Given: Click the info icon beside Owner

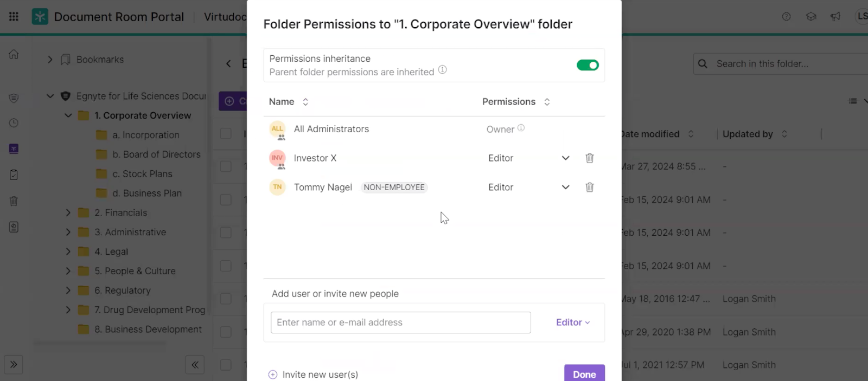Looking at the screenshot, I should [x=521, y=128].
